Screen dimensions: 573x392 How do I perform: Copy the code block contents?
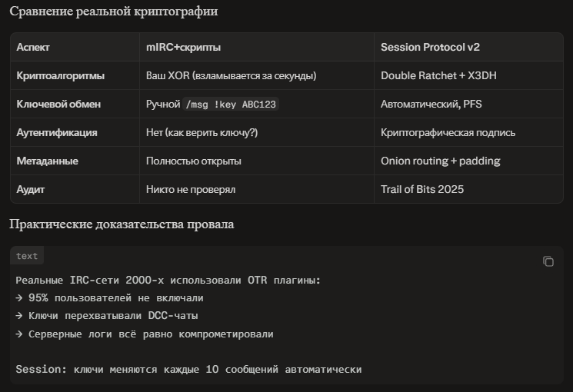click(x=548, y=261)
